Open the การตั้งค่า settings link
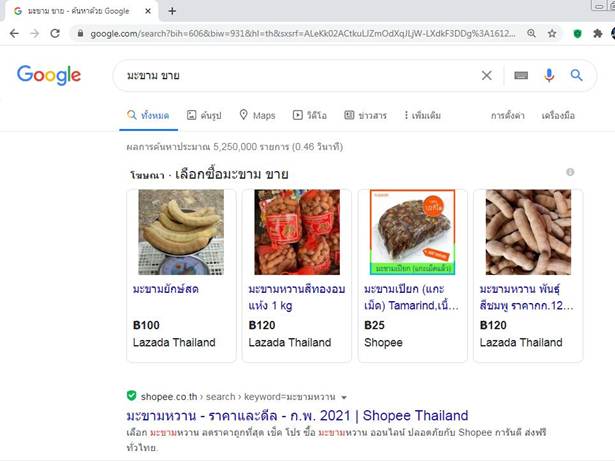Viewport: 615px width, 461px height. pos(508,115)
